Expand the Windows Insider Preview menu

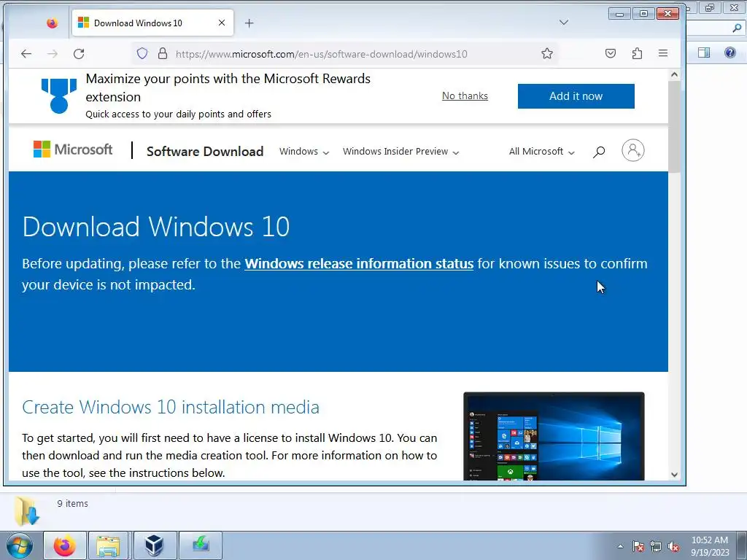coord(400,152)
